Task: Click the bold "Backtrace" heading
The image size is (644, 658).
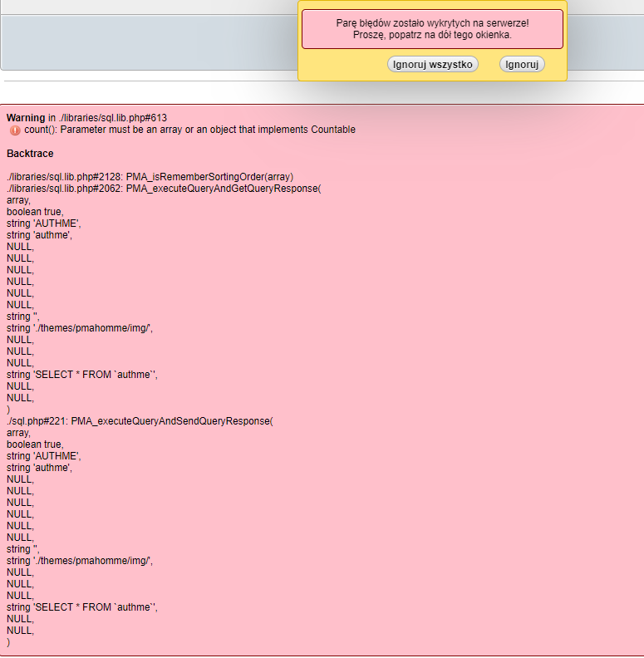Action: tap(30, 154)
